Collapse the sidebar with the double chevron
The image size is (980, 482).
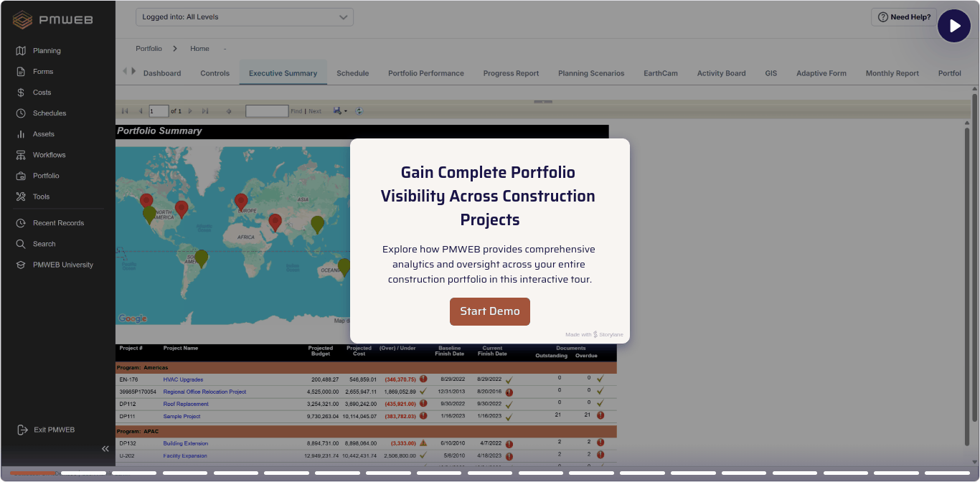pyautogui.click(x=105, y=448)
